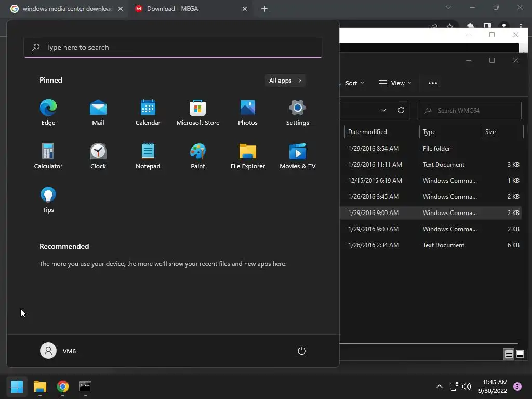Open Settings from Start menu
Image resolution: width=532 pixels, height=399 pixels.
pos(298,113)
